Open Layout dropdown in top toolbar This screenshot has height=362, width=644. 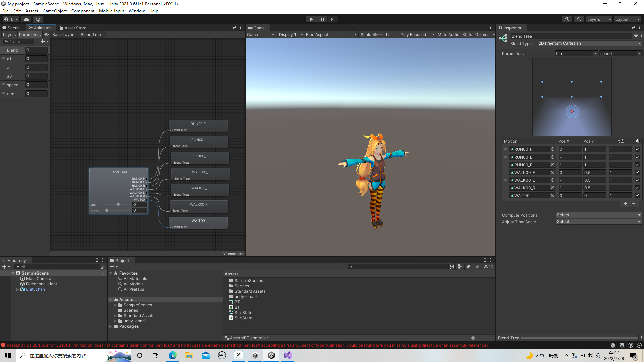click(627, 19)
